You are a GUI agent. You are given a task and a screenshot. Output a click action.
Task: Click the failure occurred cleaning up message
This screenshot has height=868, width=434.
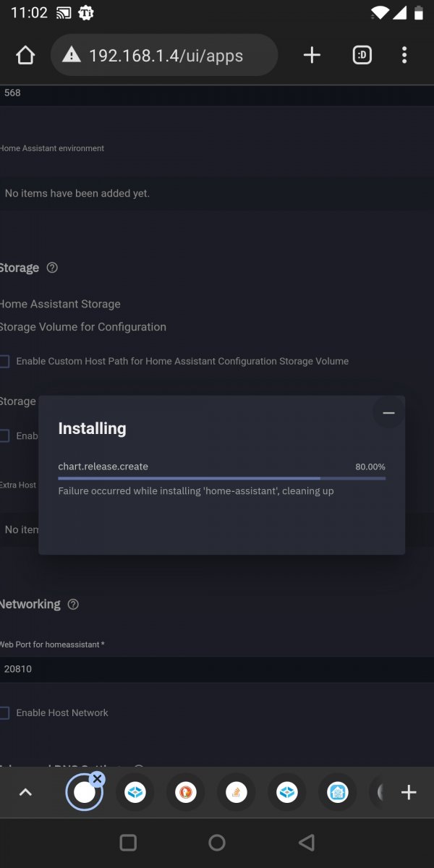(195, 491)
